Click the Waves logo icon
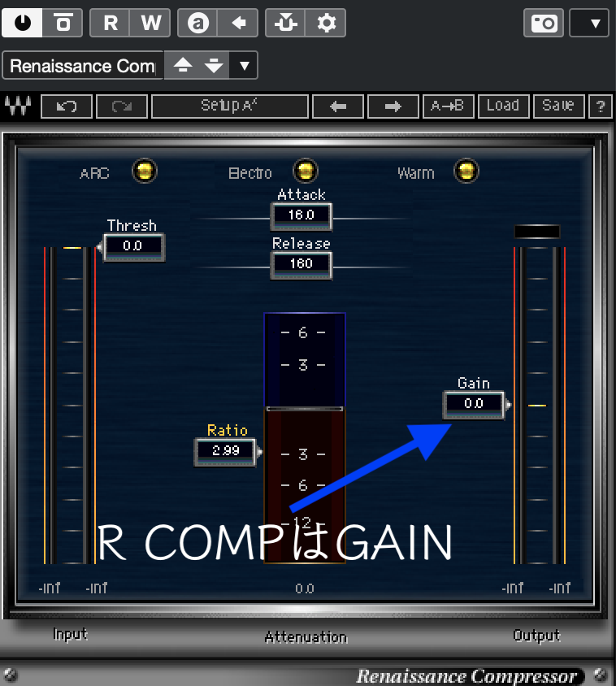The image size is (616, 686). coord(18,106)
